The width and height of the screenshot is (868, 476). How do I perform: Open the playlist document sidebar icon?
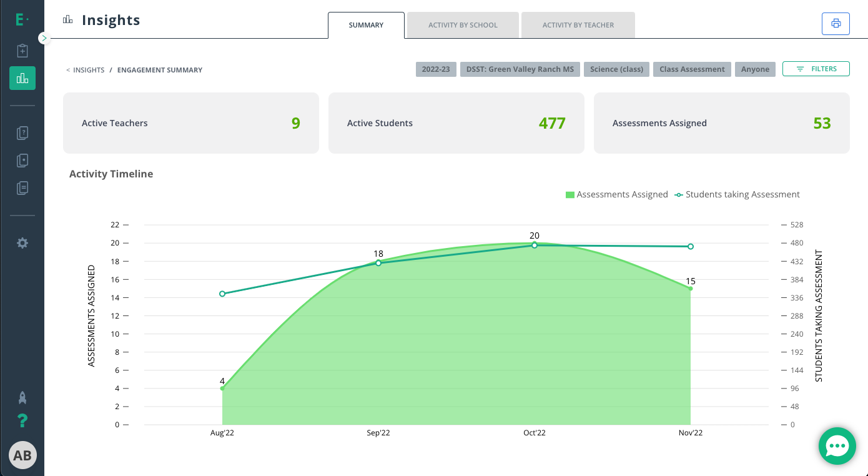coord(22,188)
